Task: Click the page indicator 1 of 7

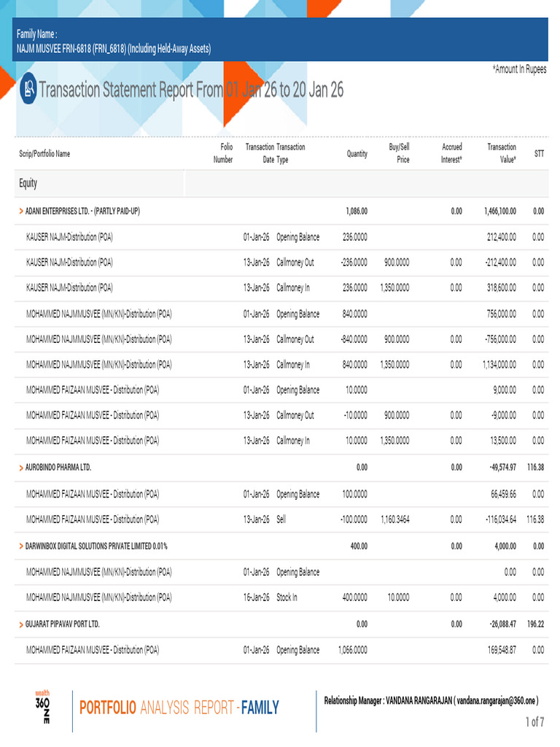Action: (534, 721)
